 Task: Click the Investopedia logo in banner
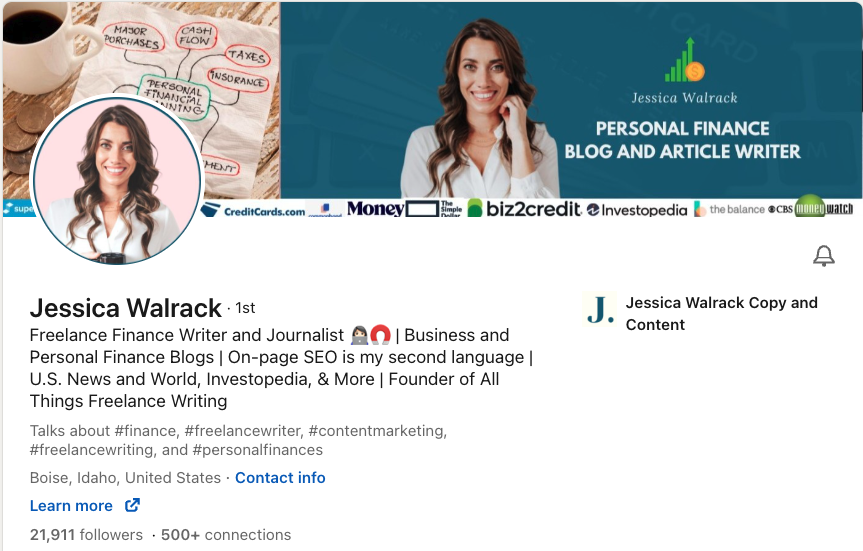637,210
